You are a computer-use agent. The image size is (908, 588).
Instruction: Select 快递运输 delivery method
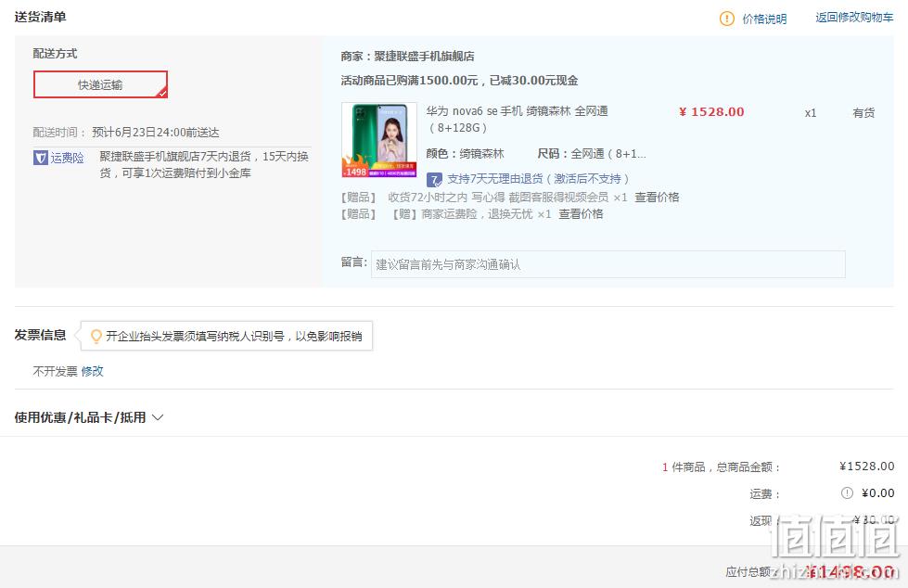pyautogui.click(x=100, y=84)
